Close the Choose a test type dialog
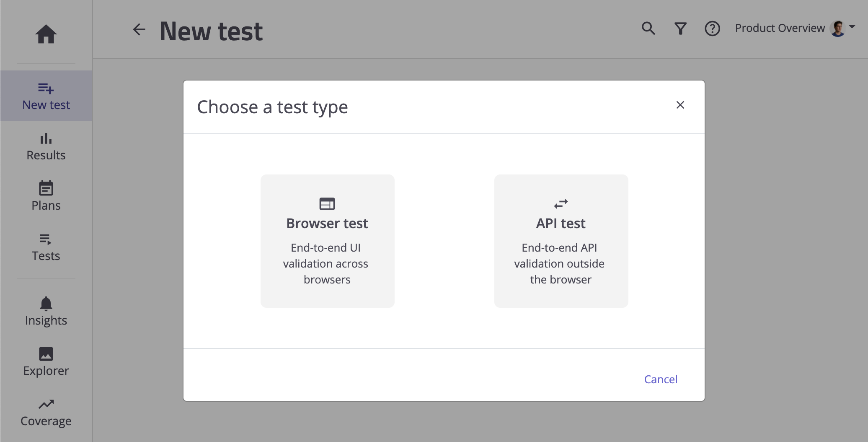Image resolution: width=868 pixels, height=442 pixels. tap(680, 105)
